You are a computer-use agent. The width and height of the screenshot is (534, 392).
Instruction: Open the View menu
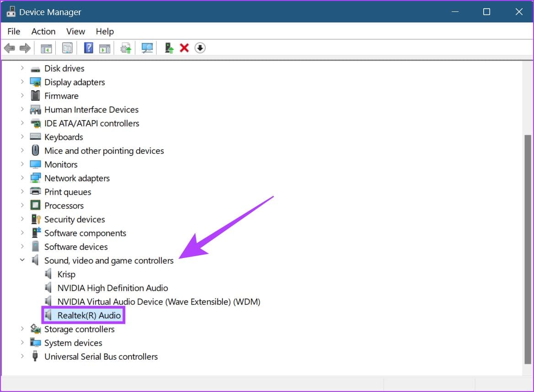coord(75,32)
